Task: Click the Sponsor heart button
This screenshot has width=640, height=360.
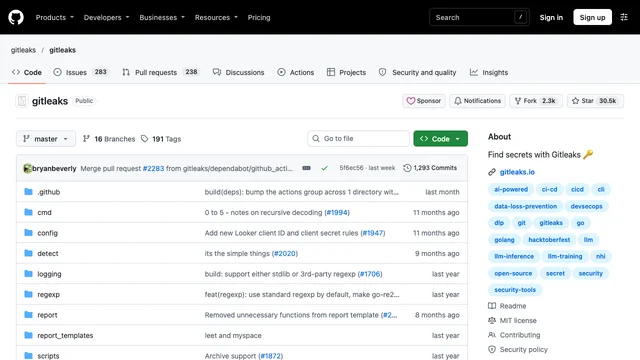Action: (424, 101)
